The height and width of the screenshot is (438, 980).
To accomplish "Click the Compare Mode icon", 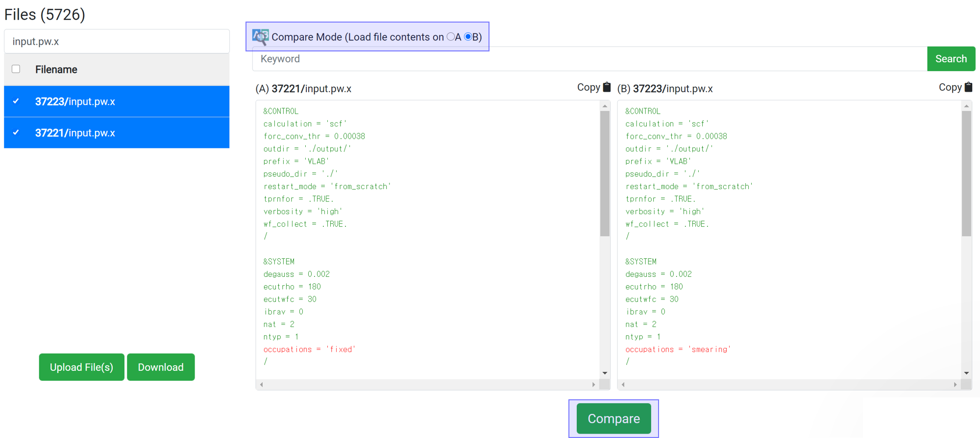I will tap(260, 37).
